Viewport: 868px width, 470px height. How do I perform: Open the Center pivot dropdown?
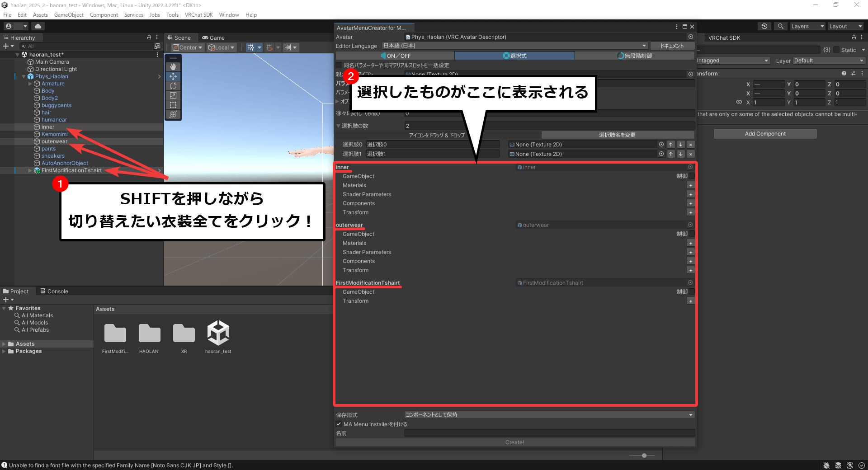coord(188,47)
